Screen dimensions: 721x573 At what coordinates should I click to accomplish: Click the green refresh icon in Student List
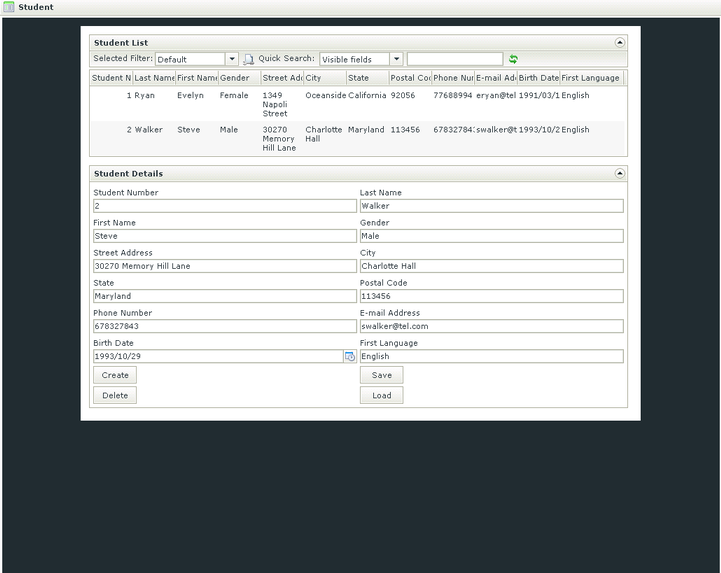(x=513, y=59)
